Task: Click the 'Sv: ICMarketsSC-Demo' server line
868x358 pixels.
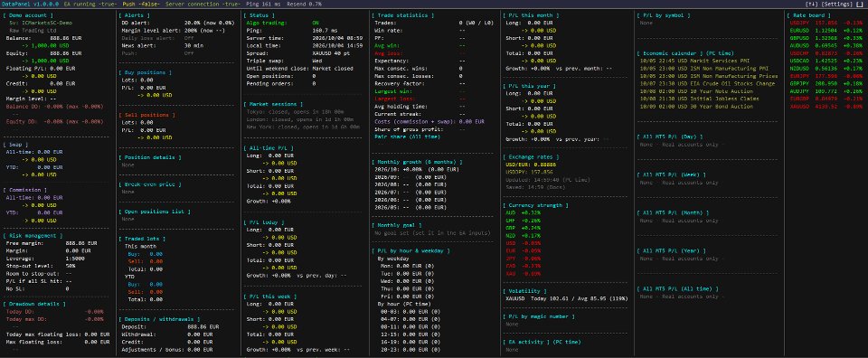Action: pos(41,24)
